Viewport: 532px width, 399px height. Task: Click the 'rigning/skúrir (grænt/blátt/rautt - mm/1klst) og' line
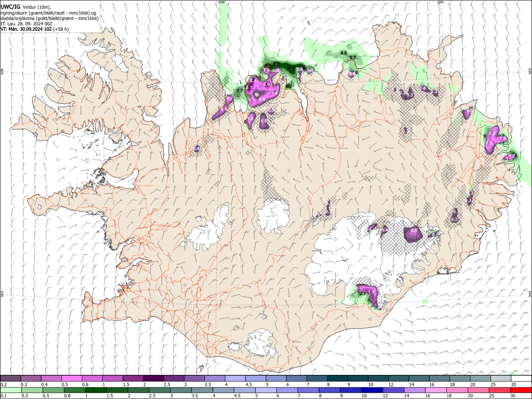tap(49, 13)
